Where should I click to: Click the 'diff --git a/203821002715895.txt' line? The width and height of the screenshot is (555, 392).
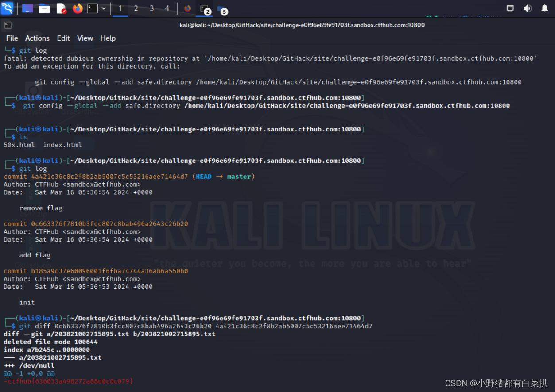coord(109,334)
